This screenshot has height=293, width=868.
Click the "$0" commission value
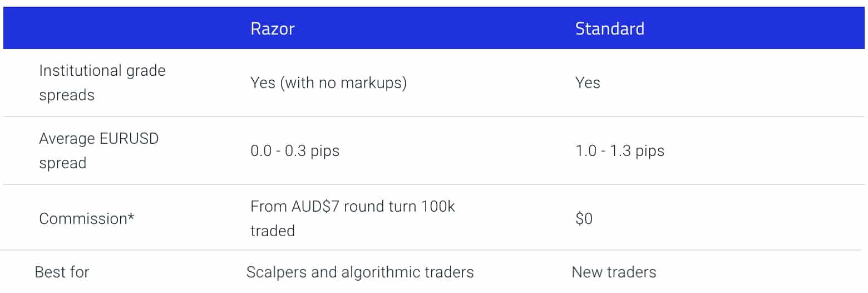[x=584, y=219]
